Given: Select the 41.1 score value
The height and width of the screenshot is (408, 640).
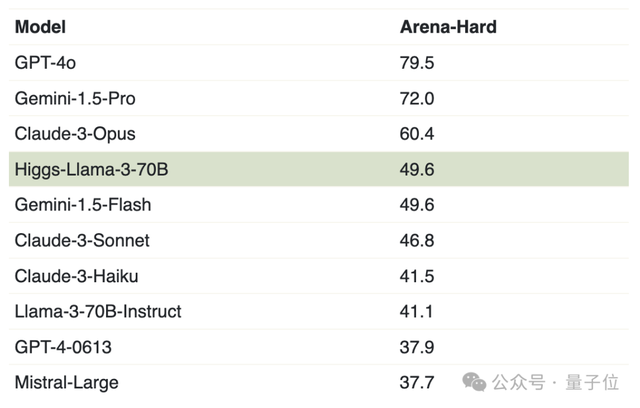Looking at the screenshot, I should (416, 312).
